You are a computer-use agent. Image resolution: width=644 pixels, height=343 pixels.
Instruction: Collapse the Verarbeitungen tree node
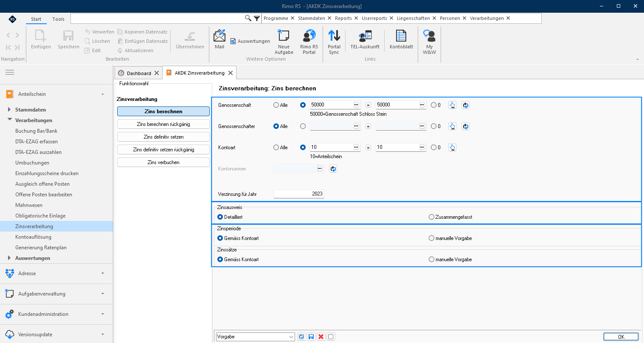click(9, 120)
